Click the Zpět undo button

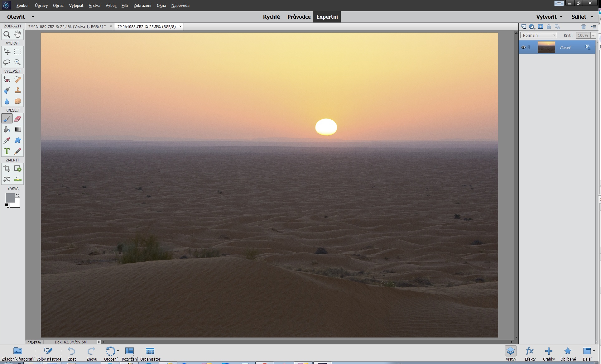click(72, 354)
